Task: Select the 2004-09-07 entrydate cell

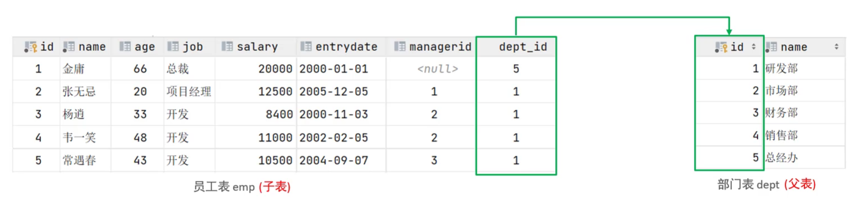Action: click(x=333, y=160)
